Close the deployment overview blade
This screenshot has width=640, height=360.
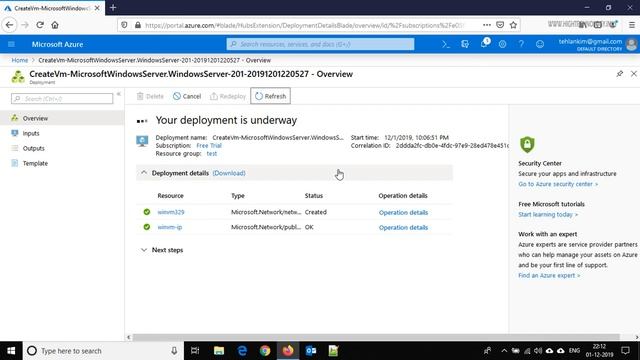(x=633, y=74)
